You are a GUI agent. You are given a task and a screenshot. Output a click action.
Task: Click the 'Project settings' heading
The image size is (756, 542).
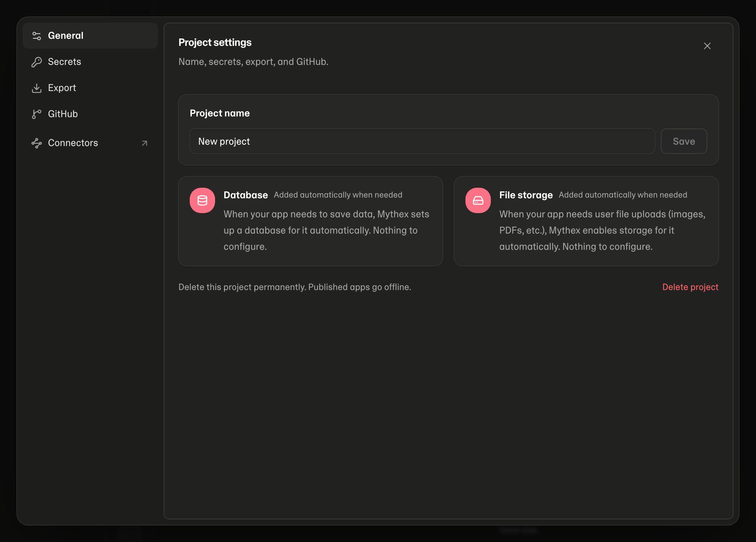(215, 42)
